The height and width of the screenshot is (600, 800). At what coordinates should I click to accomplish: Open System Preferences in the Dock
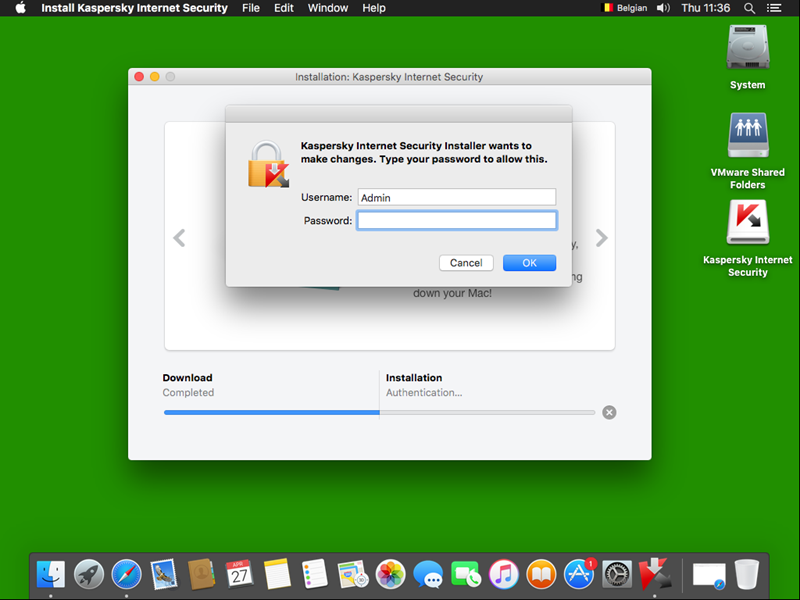(x=617, y=573)
